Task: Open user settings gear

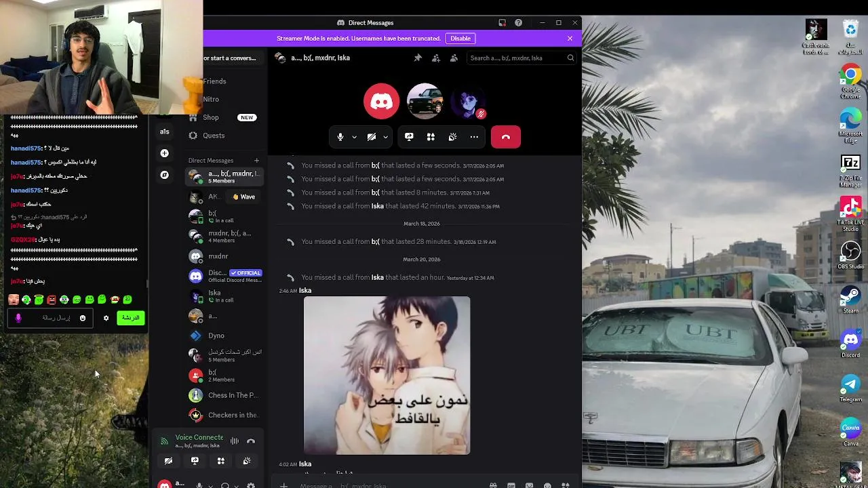Action: (251, 485)
